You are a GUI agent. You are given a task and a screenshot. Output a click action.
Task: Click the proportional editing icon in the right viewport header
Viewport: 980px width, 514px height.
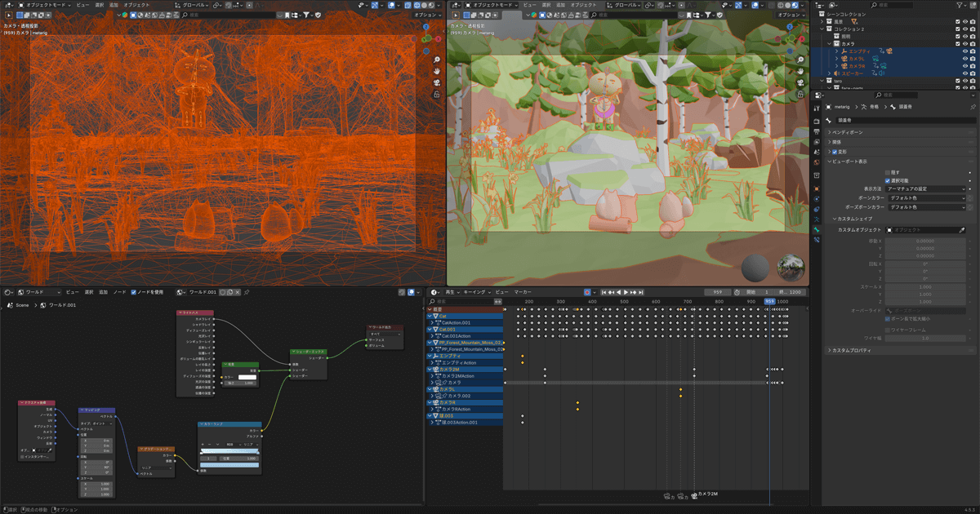tap(681, 6)
